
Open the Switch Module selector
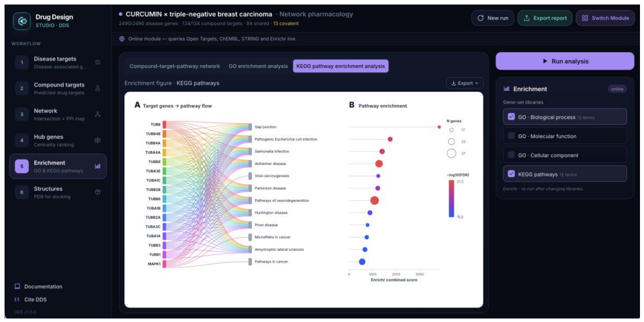click(x=605, y=18)
